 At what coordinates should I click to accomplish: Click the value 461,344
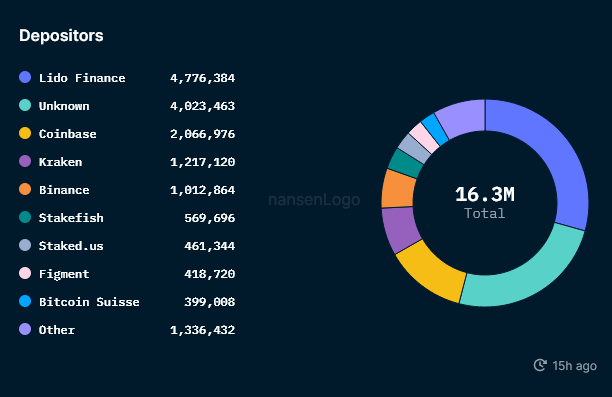pos(210,246)
